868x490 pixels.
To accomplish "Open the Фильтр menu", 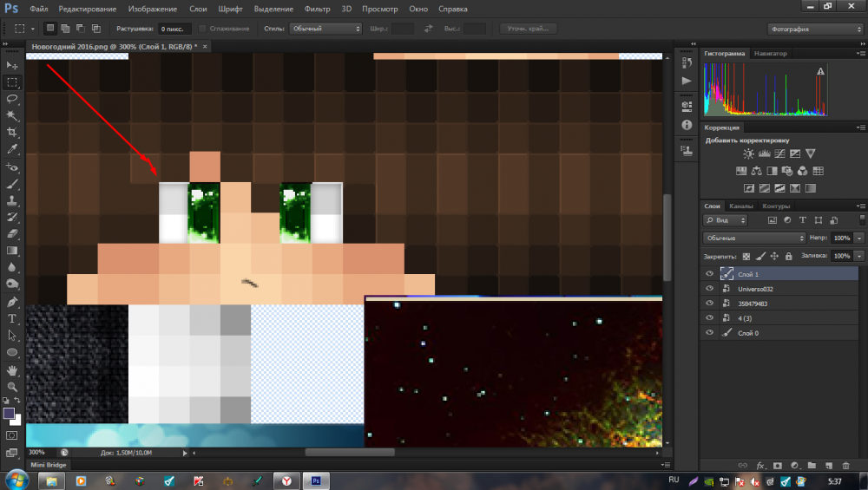I will [x=317, y=9].
